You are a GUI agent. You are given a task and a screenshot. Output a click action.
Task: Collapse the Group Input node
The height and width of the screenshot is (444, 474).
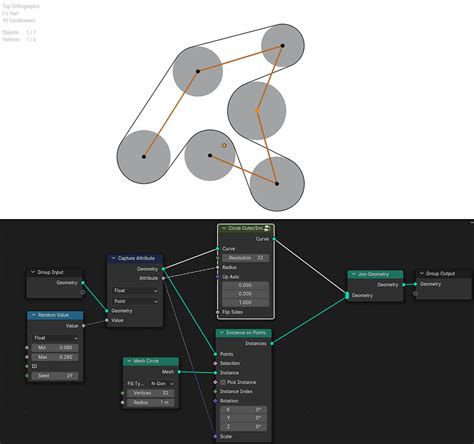[33, 272]
